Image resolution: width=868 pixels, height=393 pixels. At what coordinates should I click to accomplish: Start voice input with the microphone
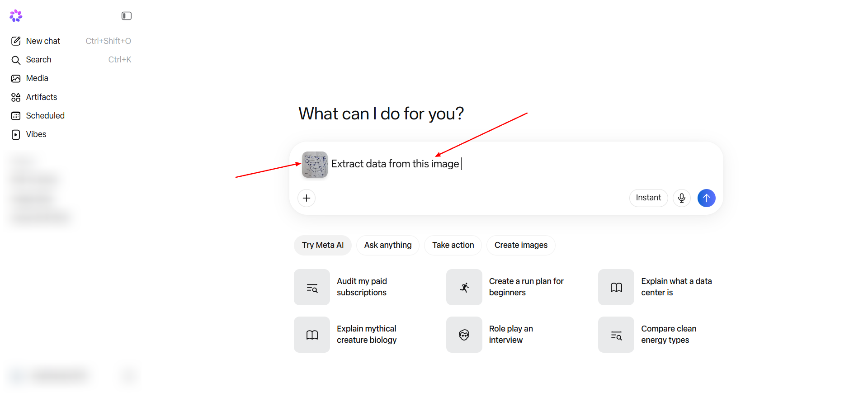click(682, 198)
